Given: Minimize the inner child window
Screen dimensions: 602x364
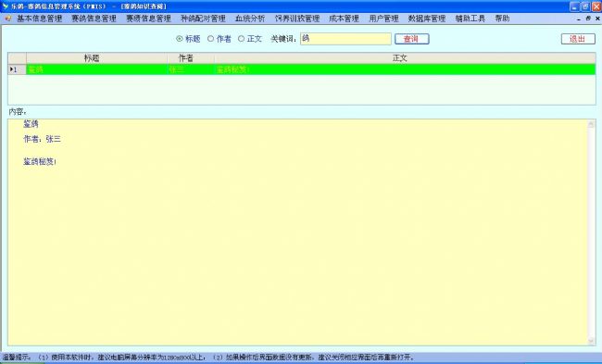Looking at the screenshot, I should pos(580,19).
